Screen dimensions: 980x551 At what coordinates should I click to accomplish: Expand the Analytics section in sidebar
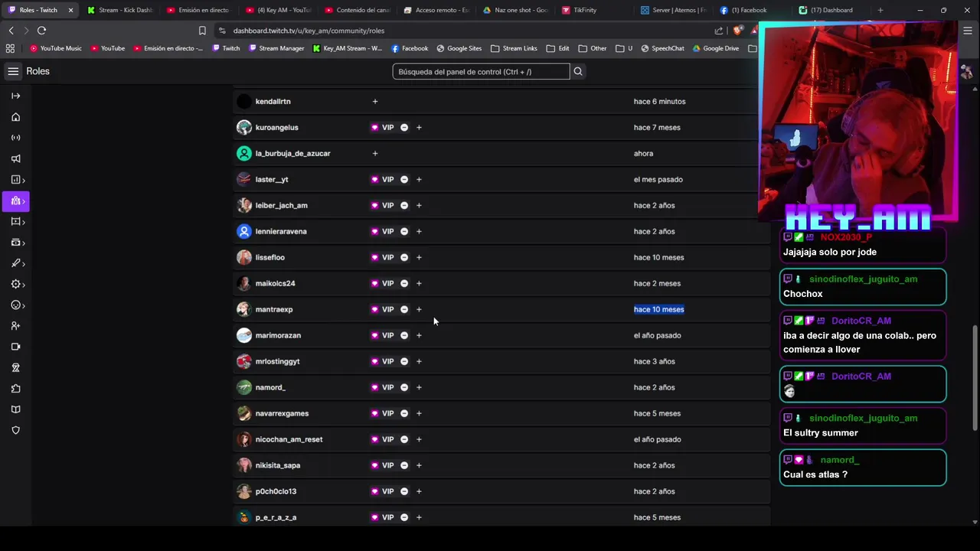coord(15,180)
